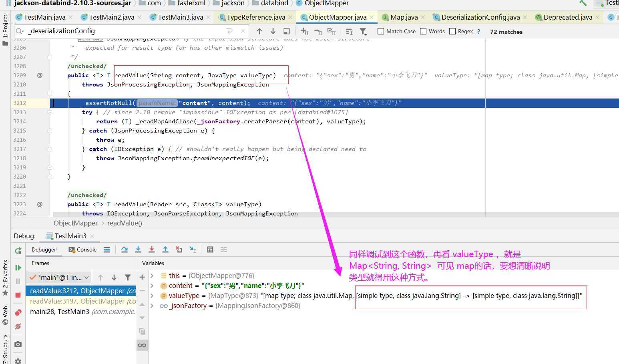619x364 pixels.
Task: Open the Project tool window
Action: 5,30
